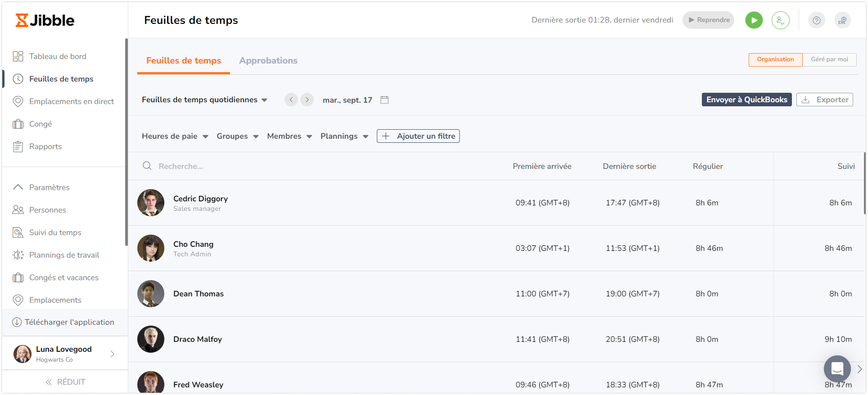Click the Première arrivée column header
This screenshot has width=868, height=395.
(x=542, y=166)
